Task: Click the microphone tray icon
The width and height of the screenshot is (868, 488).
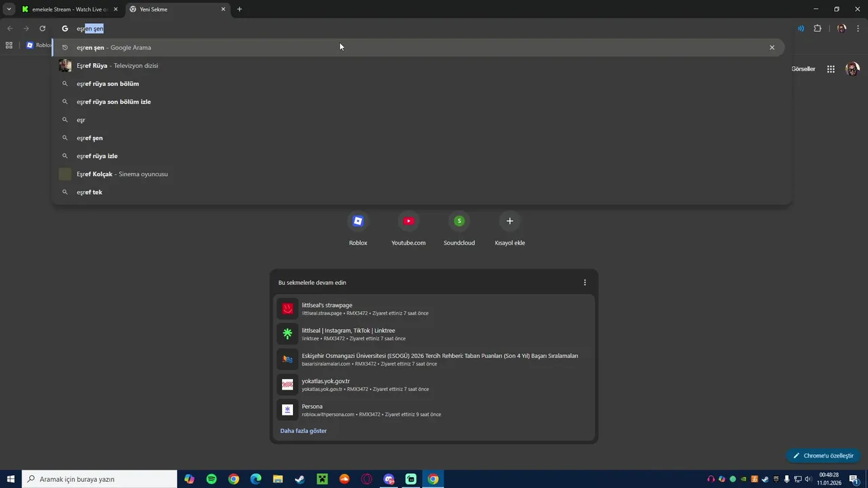Action: coord(787,479)
